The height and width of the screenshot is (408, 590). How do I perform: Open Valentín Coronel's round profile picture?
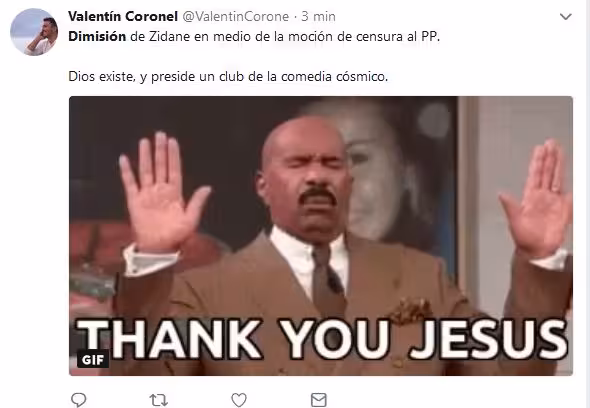pyautogui.click(x=33, y=32)
